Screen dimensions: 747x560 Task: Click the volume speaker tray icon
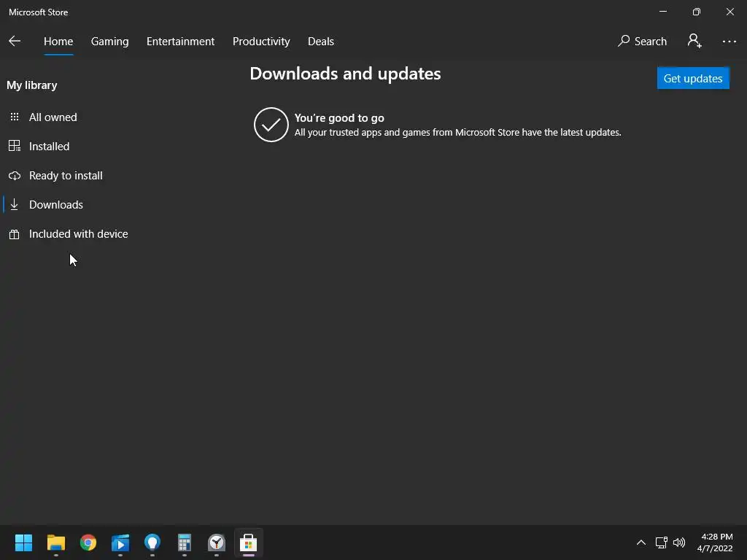(x=679, y=542)
